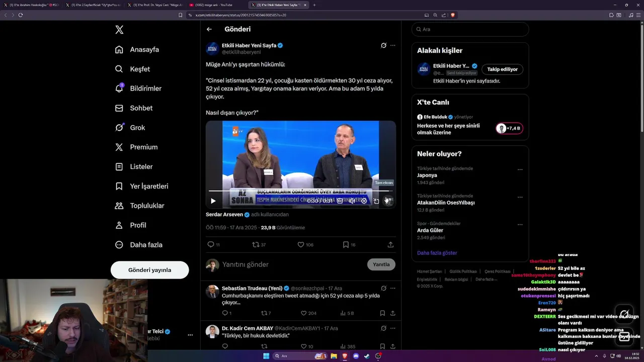Open the X logo home link
Image resolution: width=644 pixels, height=362 pixels.
point(119,30)
